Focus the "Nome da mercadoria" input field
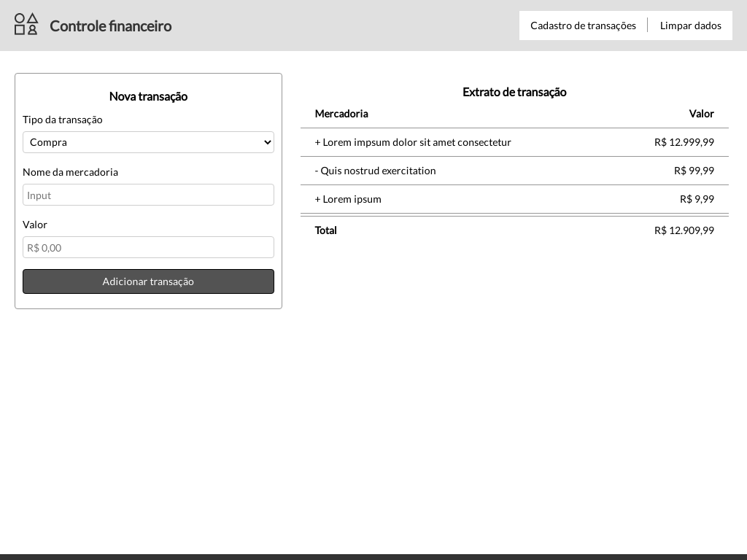 point(148,195)
